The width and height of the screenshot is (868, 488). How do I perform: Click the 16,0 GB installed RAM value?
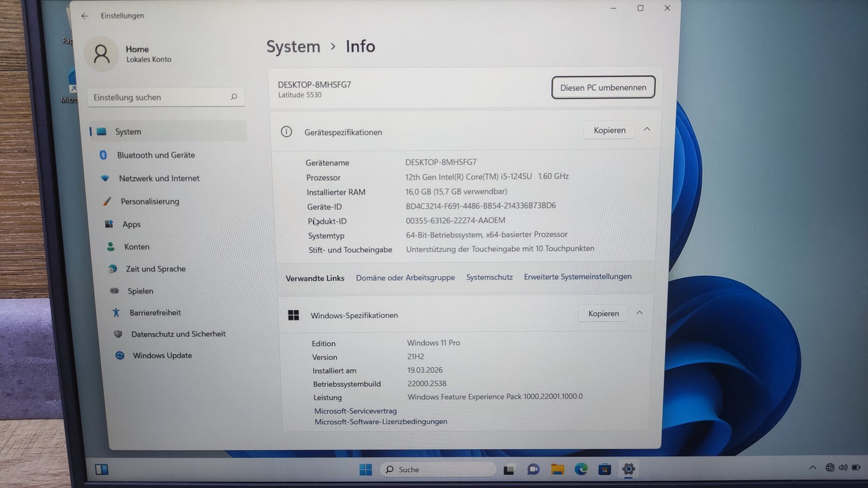(457, 191)
